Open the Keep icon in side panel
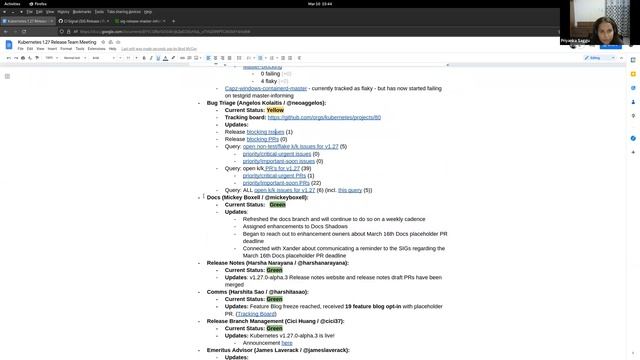The width and height of the screenshot is (640, 360). (633, 74)
